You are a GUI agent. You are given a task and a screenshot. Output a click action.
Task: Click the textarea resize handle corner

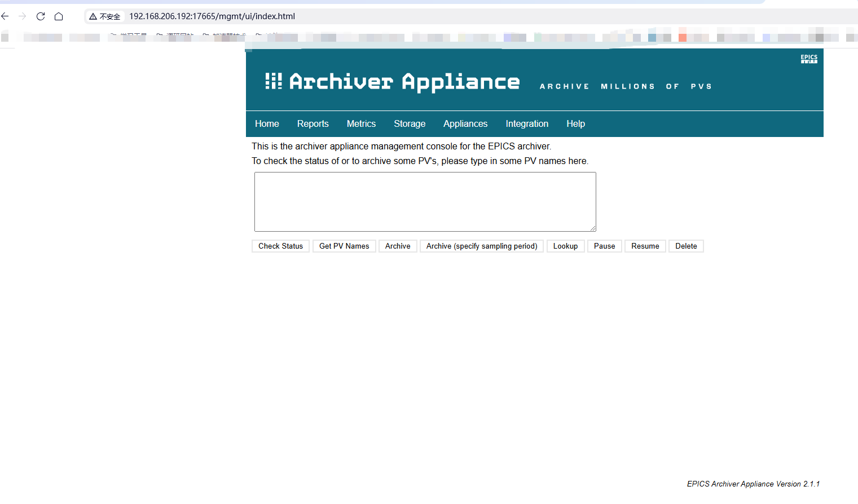pos(592,228)
